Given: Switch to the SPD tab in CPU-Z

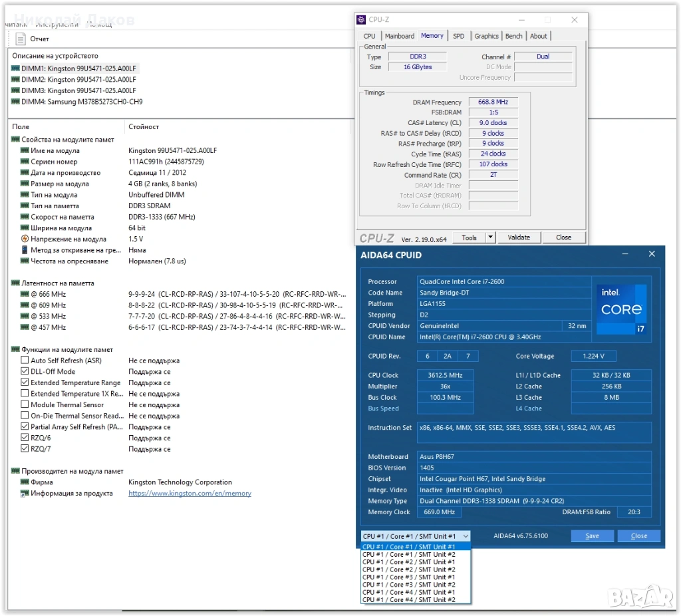Looking at the screenshot, I should [459, 36].
